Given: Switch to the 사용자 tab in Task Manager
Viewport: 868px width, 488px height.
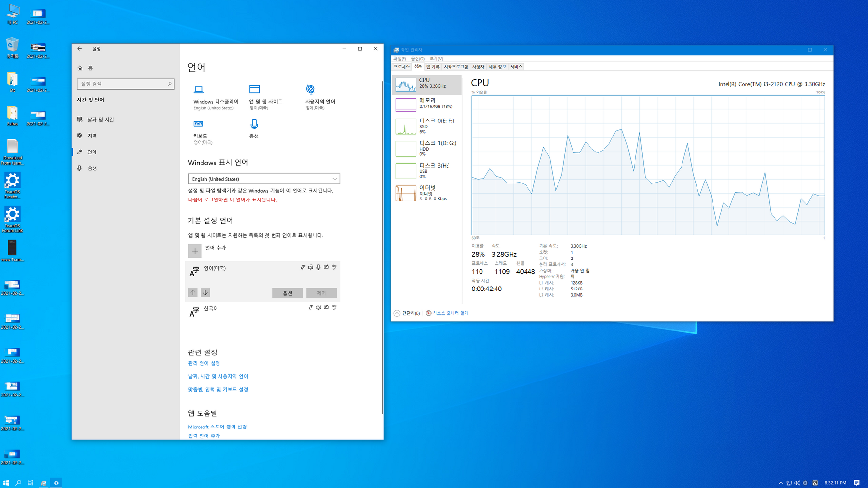Looking at the screenshot, I should coord(478,67).
